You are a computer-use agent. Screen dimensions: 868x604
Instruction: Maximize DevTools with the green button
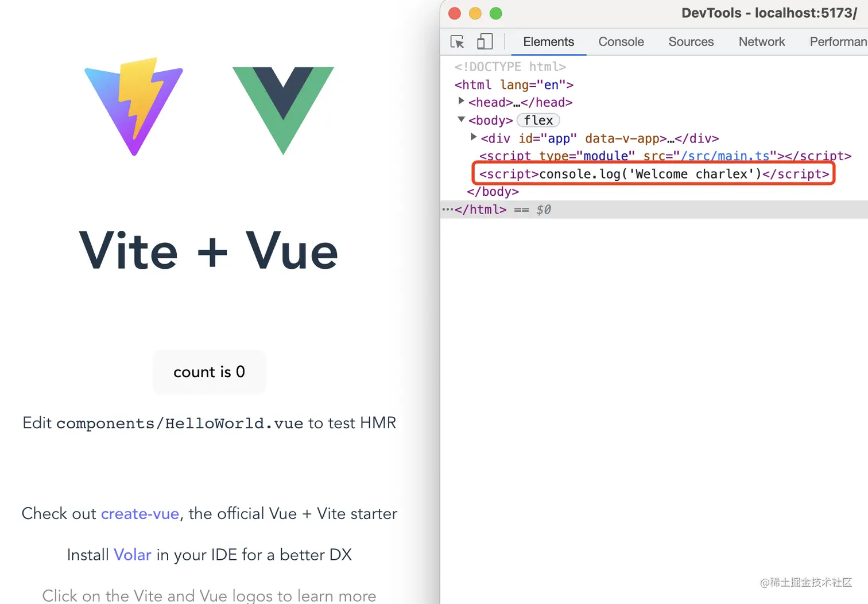click(x=496, y=13)
